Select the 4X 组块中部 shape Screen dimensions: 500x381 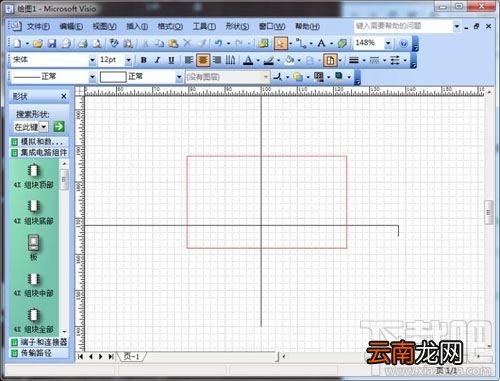click(34, 285)
